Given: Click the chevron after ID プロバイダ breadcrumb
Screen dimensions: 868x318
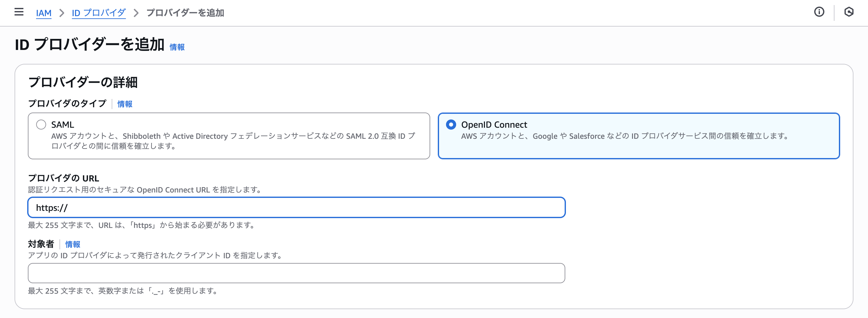Looking at the screenshot, I should [x=136, y=13].
